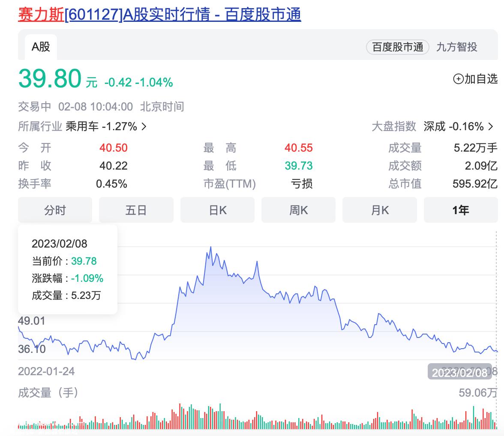Select the 月K chart tab
The image size is (504, 436).
point(380,210)
